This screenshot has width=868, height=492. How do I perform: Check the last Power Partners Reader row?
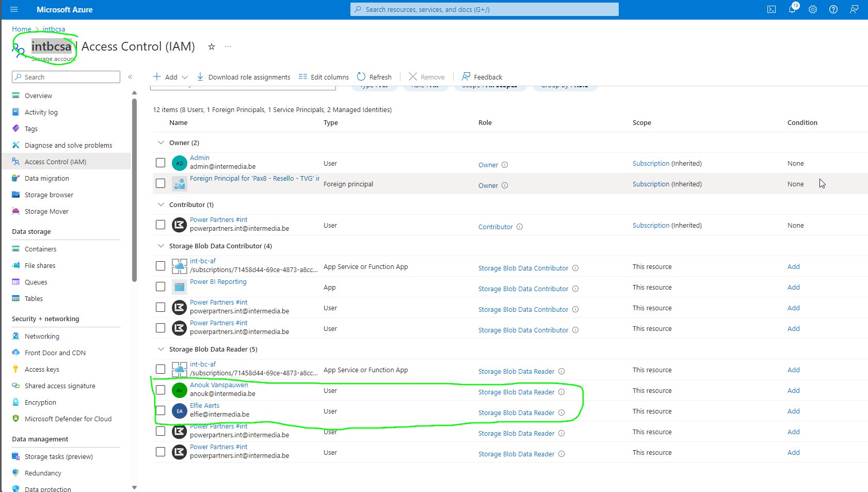coord(160,452)
